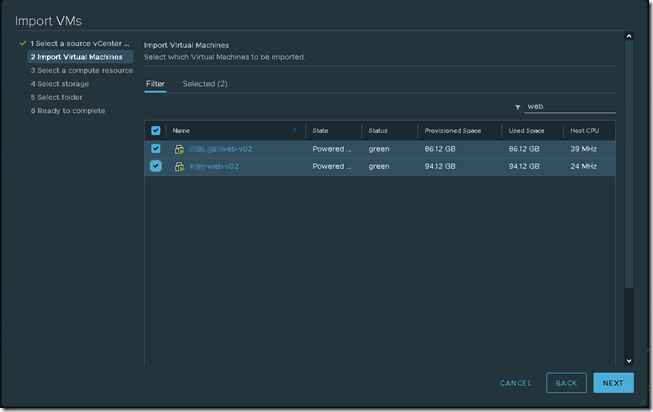
Task: Click Powered state in 39 MHz row
Action: coord(332,149)
